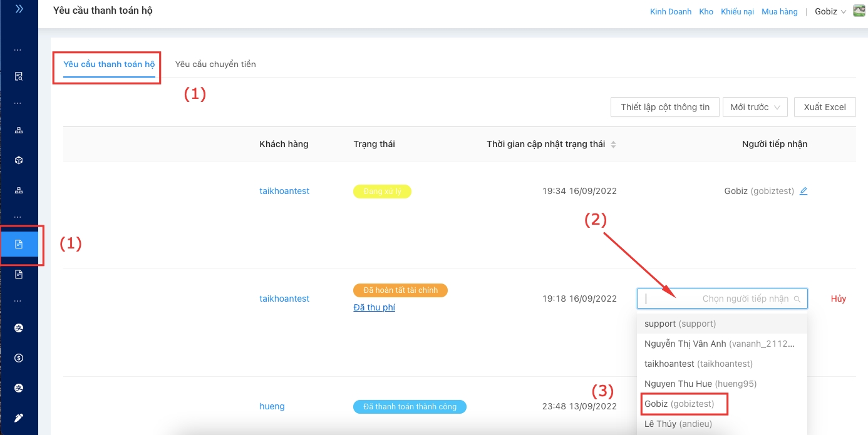Click the "Xuất Excel" button
Viewport: 868px width, 435px height.
point(825,107)
